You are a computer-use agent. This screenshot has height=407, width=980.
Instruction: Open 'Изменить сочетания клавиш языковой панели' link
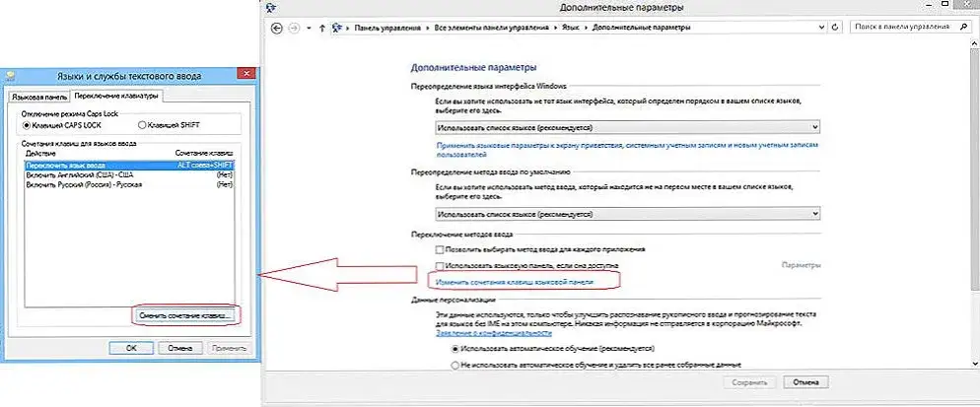click(x=514, y=283)
